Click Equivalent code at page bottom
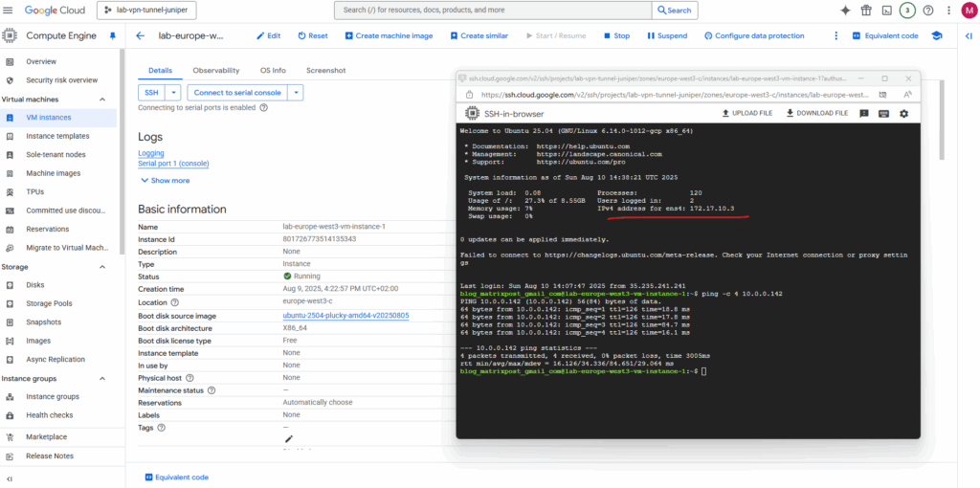Image resolution: width=980 pixels, height=488 pixels. point(176,477)
